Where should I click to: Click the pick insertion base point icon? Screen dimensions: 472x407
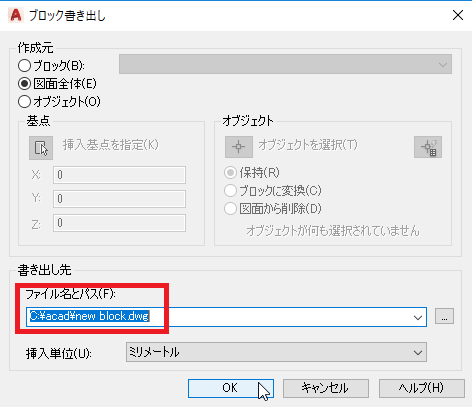(41, 148)
